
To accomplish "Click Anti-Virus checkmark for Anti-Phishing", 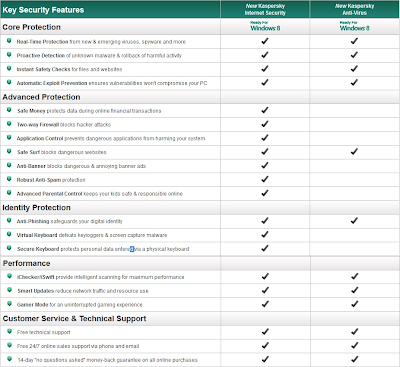I will (x=354, y=221).
